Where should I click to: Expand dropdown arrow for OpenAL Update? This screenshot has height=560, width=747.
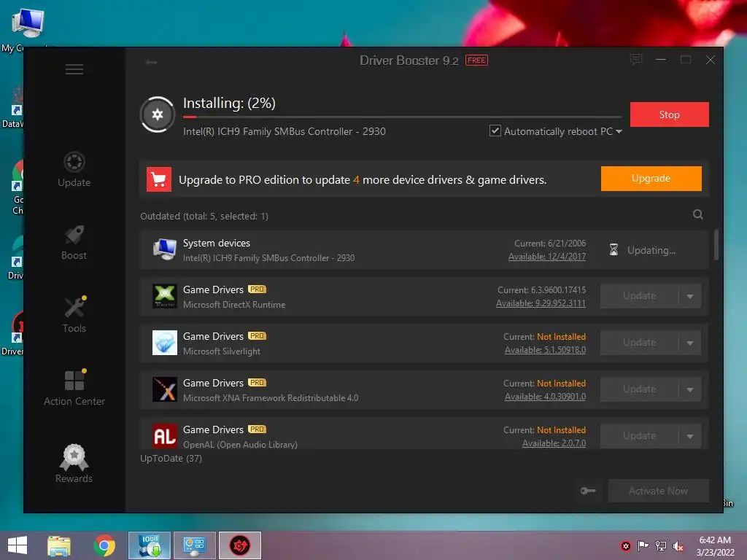(x=690, y=436)
